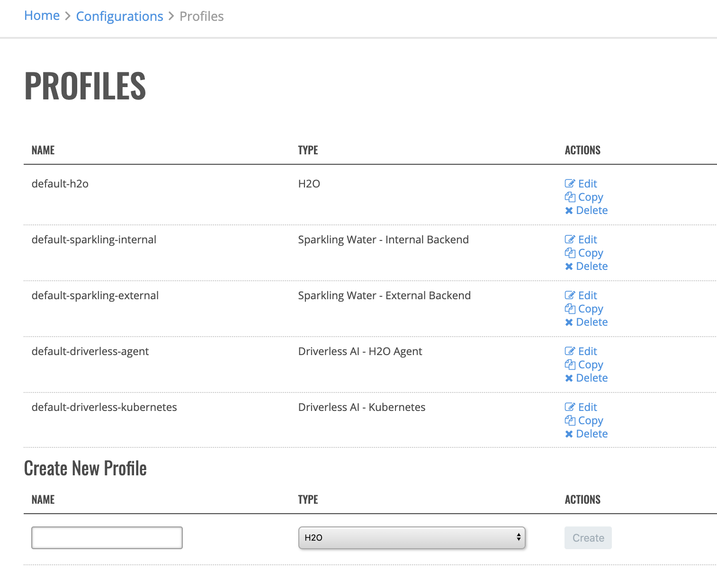Open the profile Type dropdown showing H2O
Image resolution: width=717 pixels, height=588 pixels.
[x=412, y=538]
